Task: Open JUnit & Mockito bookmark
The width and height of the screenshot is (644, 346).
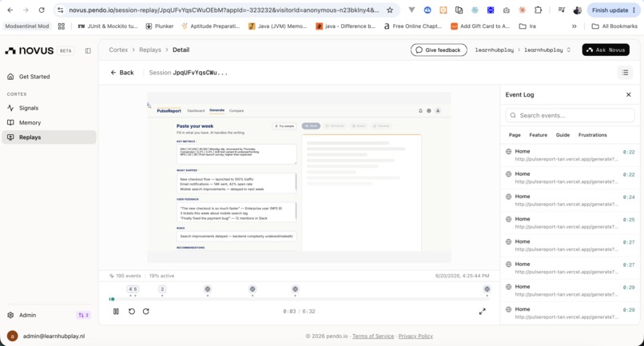Action: 108,26
